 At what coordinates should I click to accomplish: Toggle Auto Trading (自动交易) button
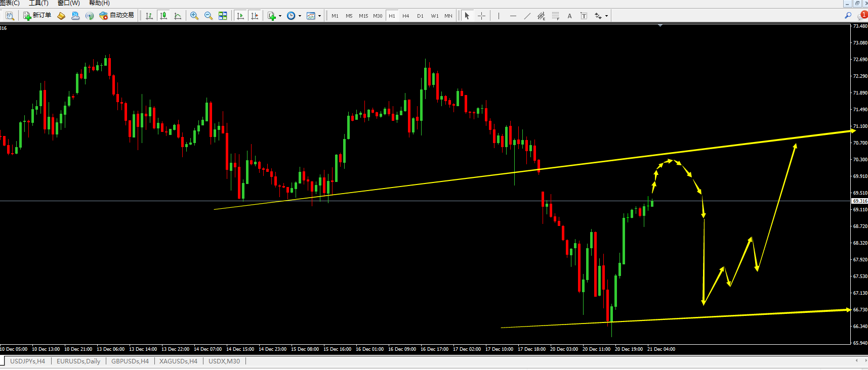click(x=117, y=16)
